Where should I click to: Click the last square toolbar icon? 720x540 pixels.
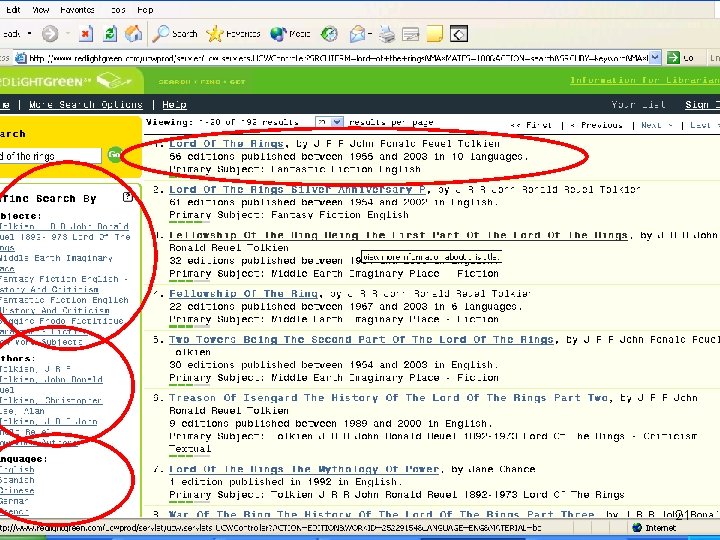tap(459, 34)
